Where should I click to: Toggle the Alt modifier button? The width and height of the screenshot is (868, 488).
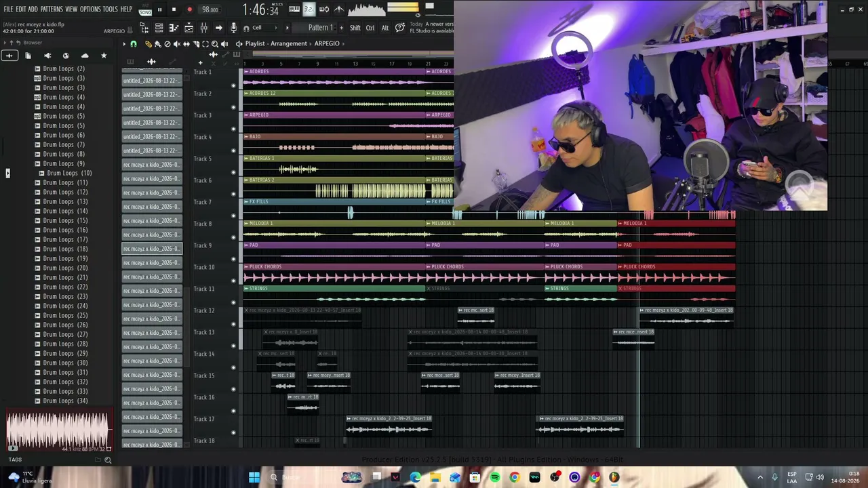pos(385,28)
